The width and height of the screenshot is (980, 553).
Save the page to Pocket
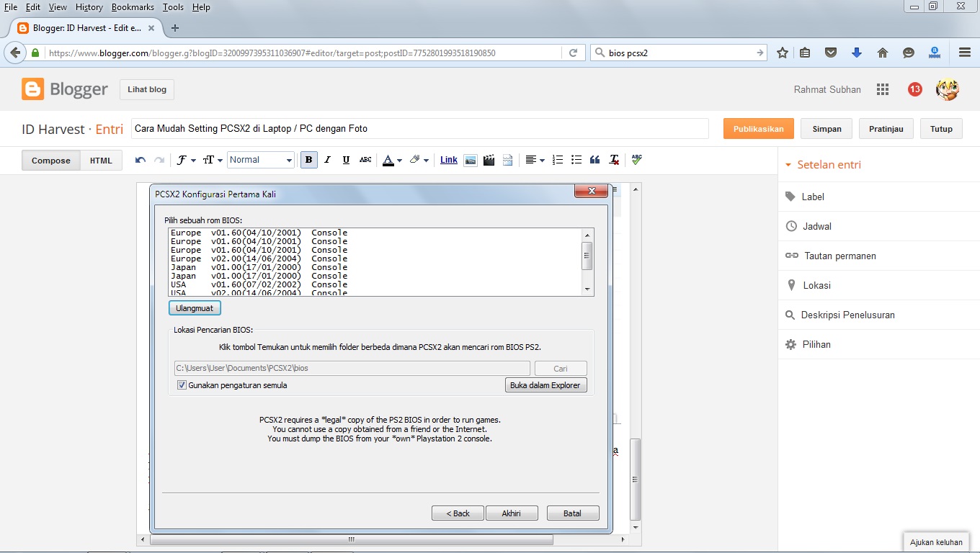831,53
